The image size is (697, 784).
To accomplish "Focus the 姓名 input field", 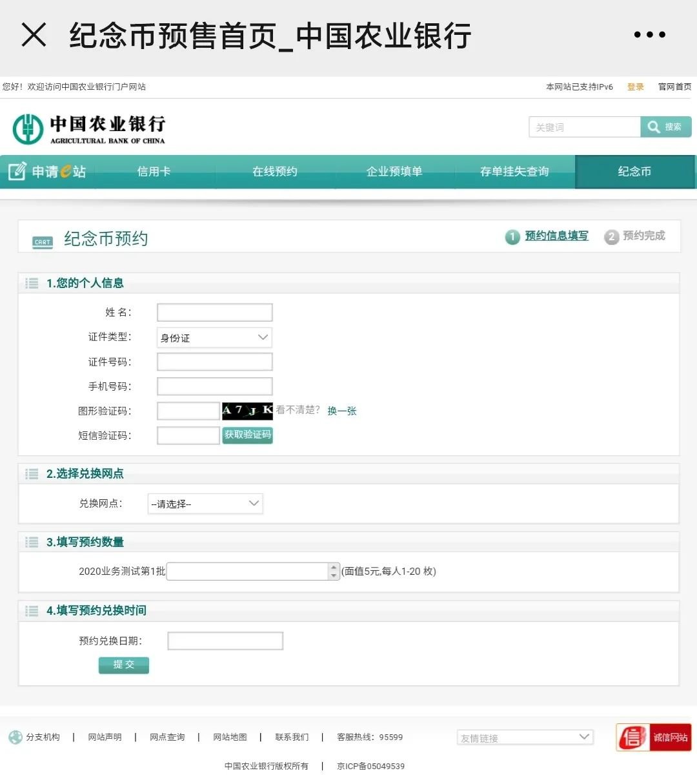I will [214, 313].
